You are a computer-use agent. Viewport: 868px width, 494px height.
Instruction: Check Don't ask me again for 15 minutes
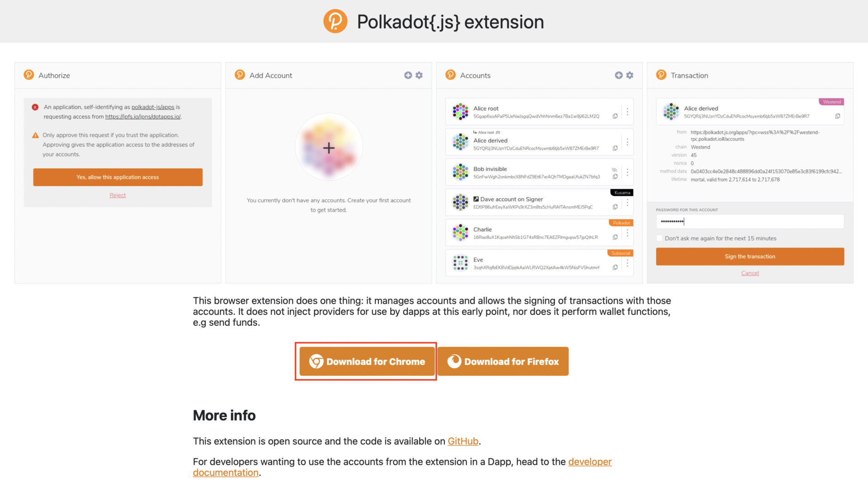(x=660, y=238)
